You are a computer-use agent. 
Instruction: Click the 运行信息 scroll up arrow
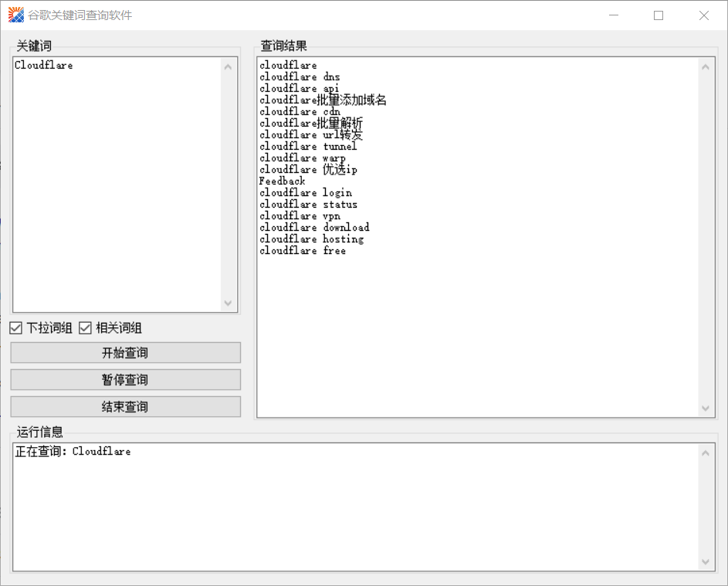706,452
